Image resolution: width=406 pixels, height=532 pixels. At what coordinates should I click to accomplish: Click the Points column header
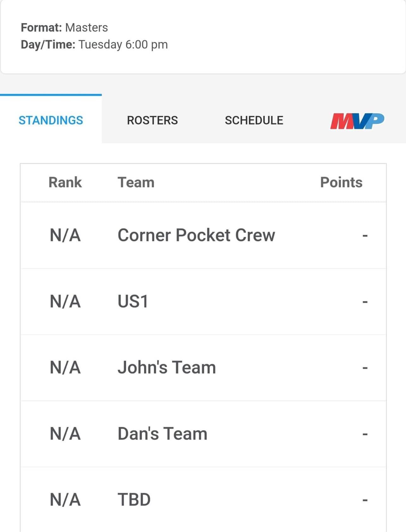pos(341,182)
